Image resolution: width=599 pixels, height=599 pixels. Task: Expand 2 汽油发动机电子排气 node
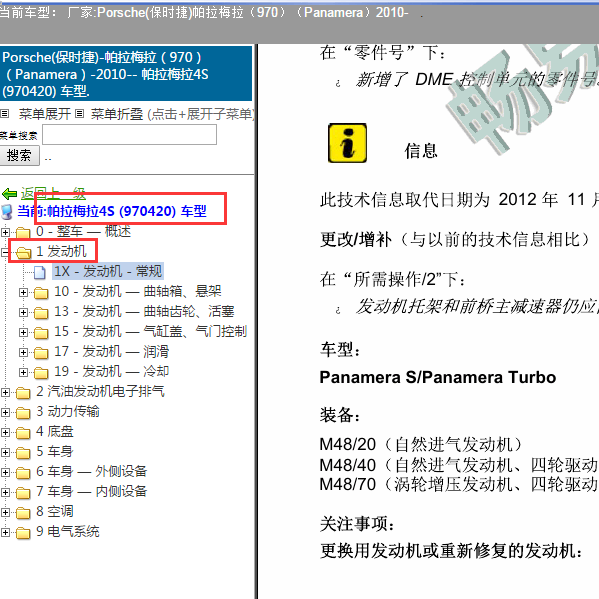tap(5, 392)
